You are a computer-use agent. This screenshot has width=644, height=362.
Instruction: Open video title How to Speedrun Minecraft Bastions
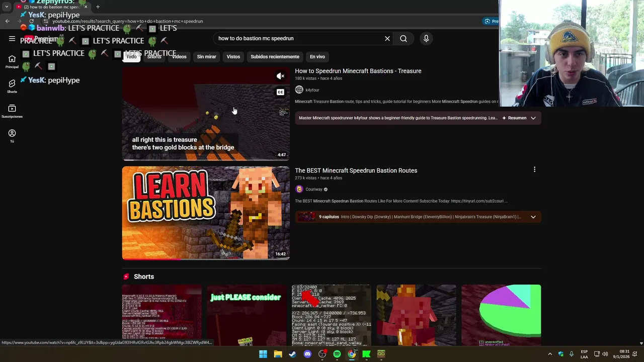pyautogui.click(x=358, y=71)
